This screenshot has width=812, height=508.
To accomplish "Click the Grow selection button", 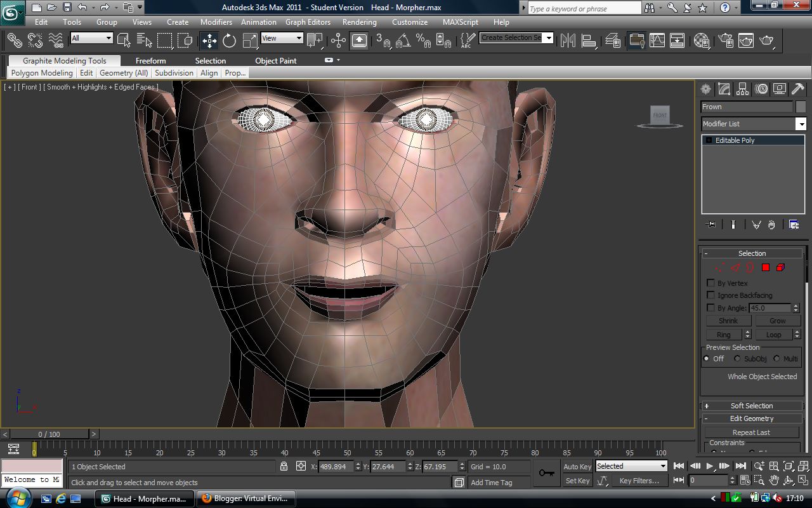I will 777,321.
